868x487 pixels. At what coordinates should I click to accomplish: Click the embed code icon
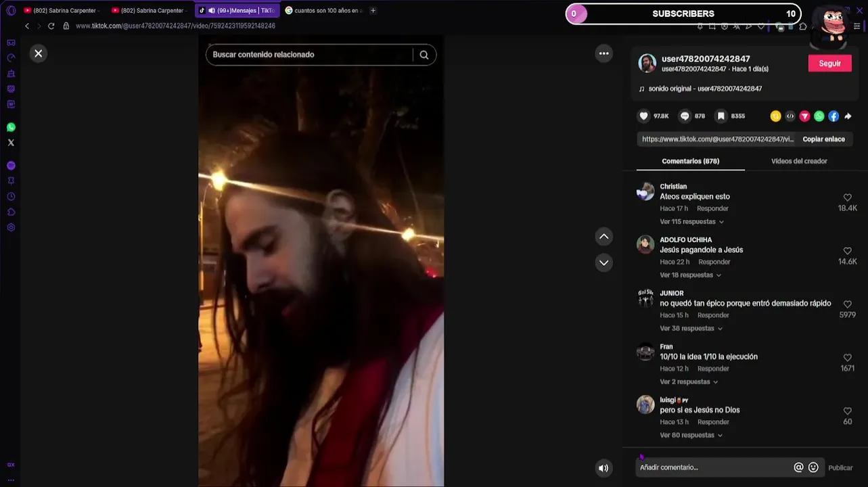(790, 116)
